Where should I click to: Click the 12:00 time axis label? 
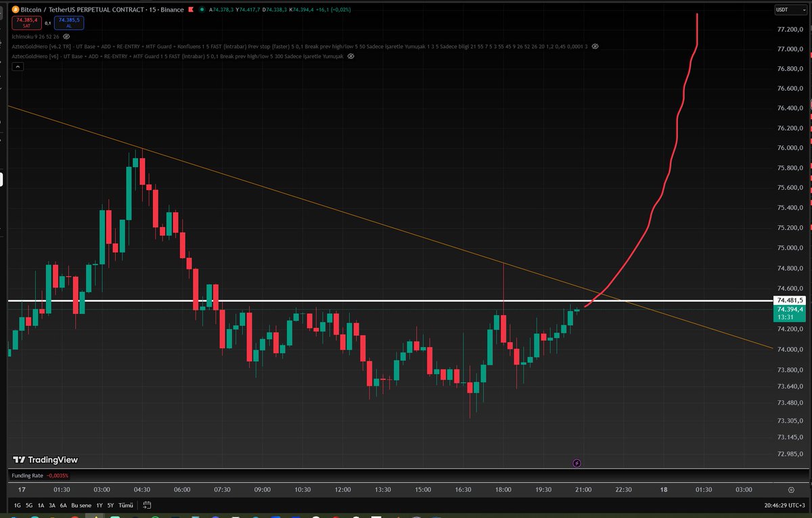[x=343, y=490]
